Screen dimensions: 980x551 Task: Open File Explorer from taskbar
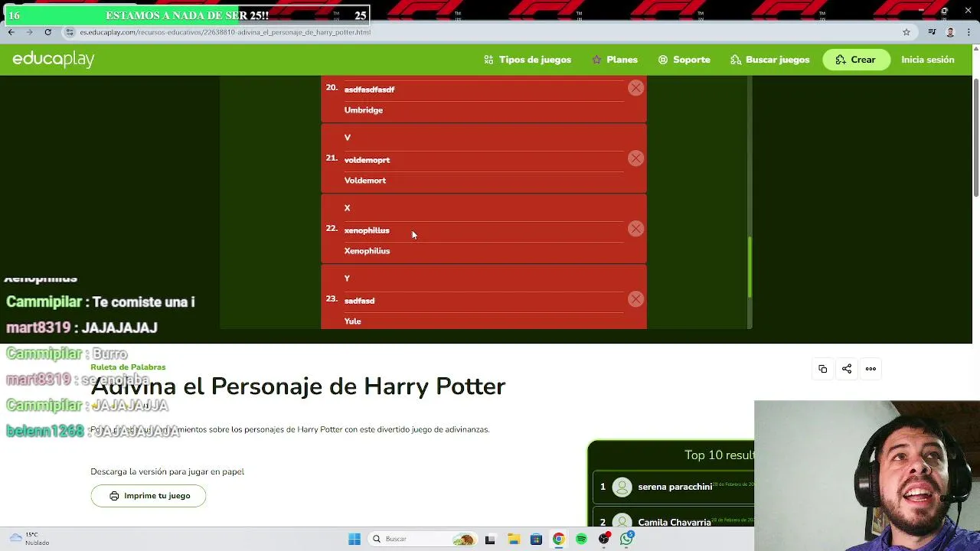513,539
